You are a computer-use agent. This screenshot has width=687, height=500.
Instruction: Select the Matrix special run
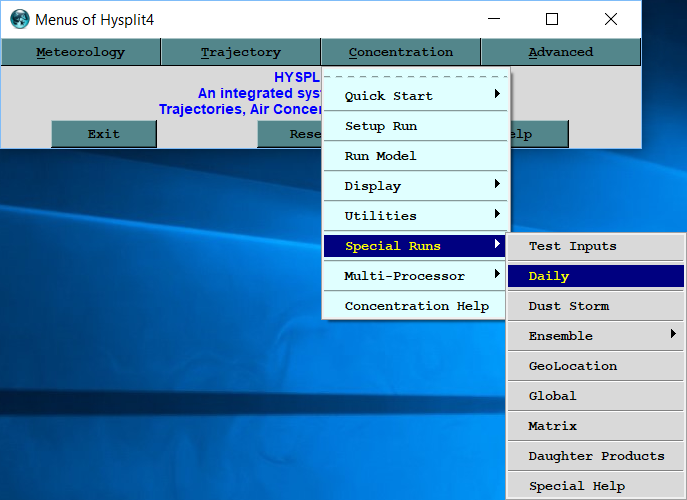click(x=596, y=426)
